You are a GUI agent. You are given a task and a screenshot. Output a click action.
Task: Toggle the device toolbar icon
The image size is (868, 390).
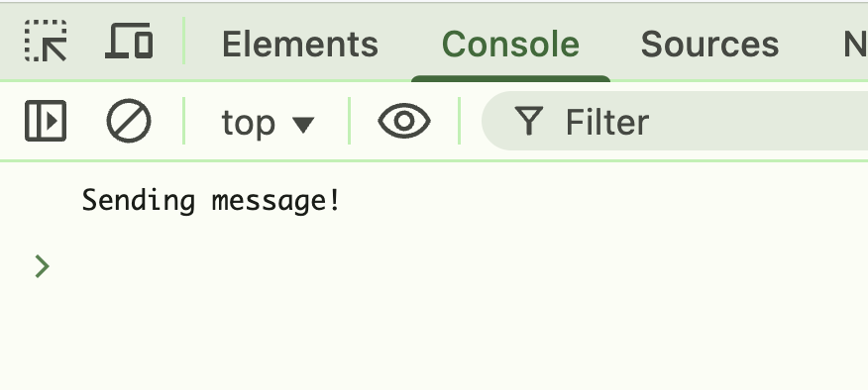129,41
